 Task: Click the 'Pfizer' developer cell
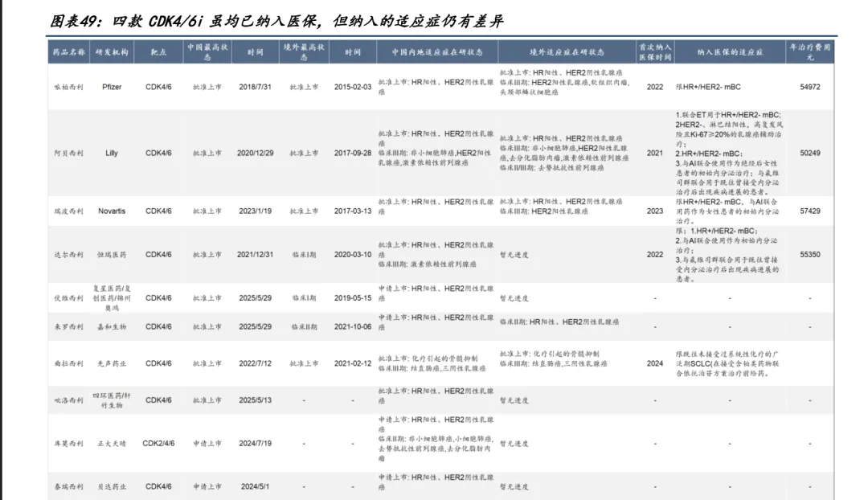point(113,87)
